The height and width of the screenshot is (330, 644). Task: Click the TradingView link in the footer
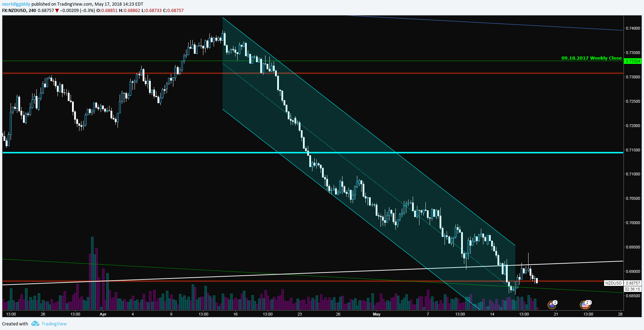[x=54, y=324]
